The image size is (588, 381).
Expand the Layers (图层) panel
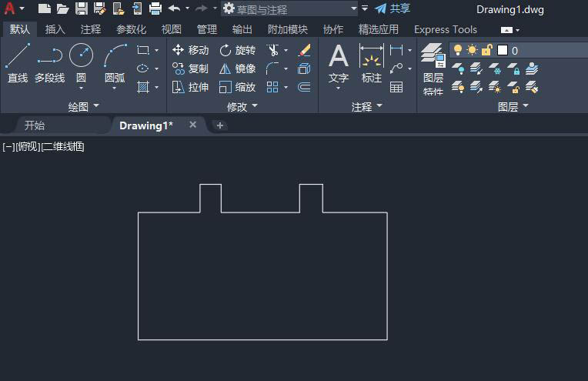click(x=513, y=106)
